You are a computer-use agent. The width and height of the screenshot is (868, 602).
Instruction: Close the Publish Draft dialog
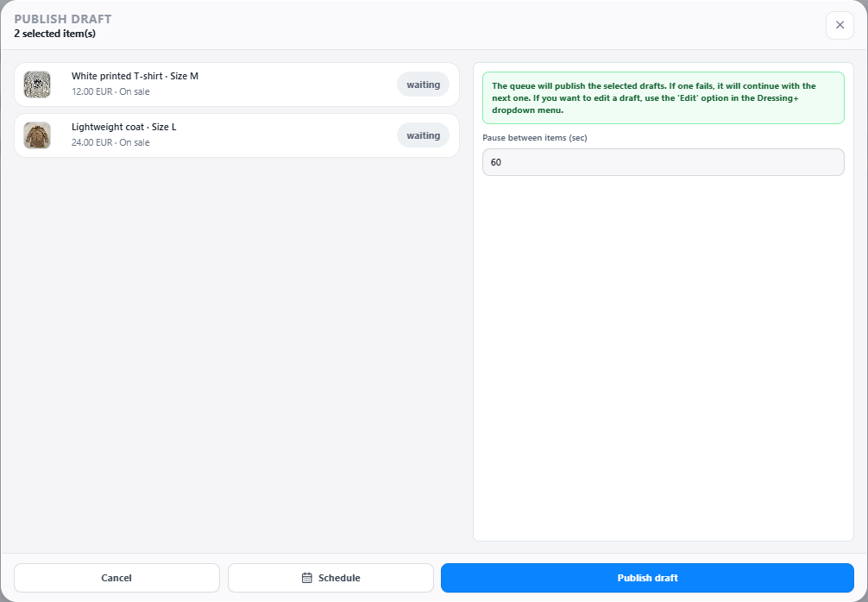click(840, 25)
